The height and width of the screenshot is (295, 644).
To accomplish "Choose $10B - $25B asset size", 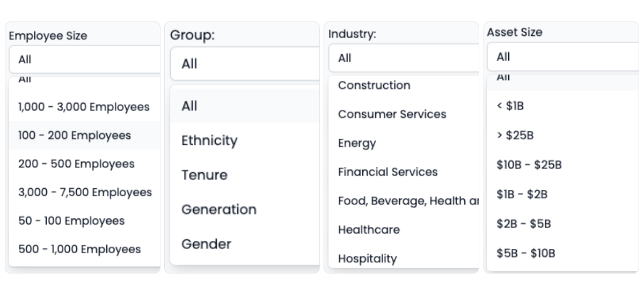I will [529, 165].
